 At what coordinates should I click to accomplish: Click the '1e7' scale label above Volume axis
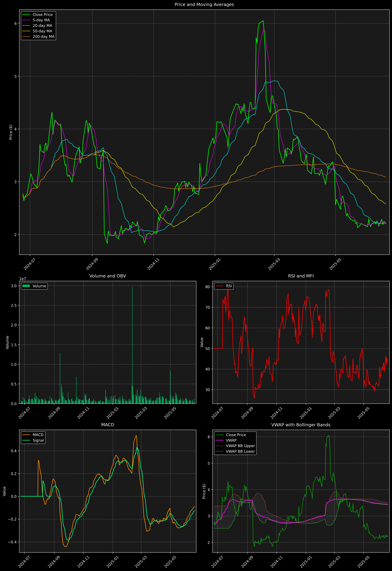(23, 279)
